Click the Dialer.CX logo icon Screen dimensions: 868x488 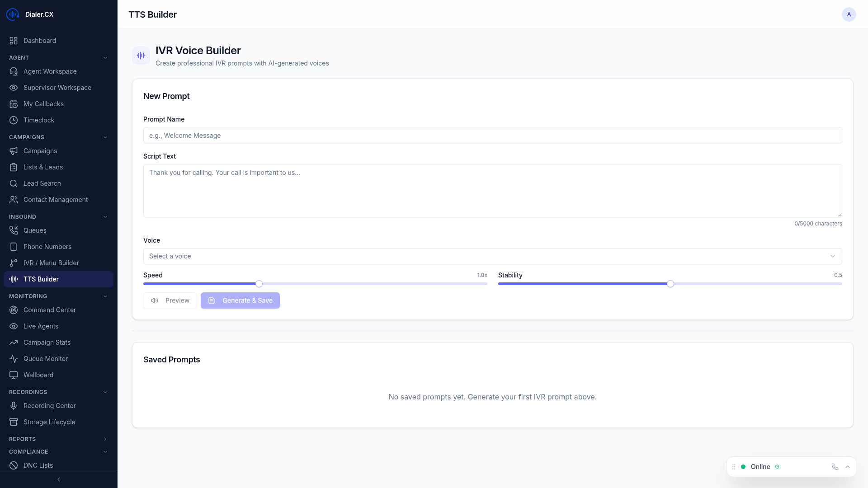coord(12,14)
